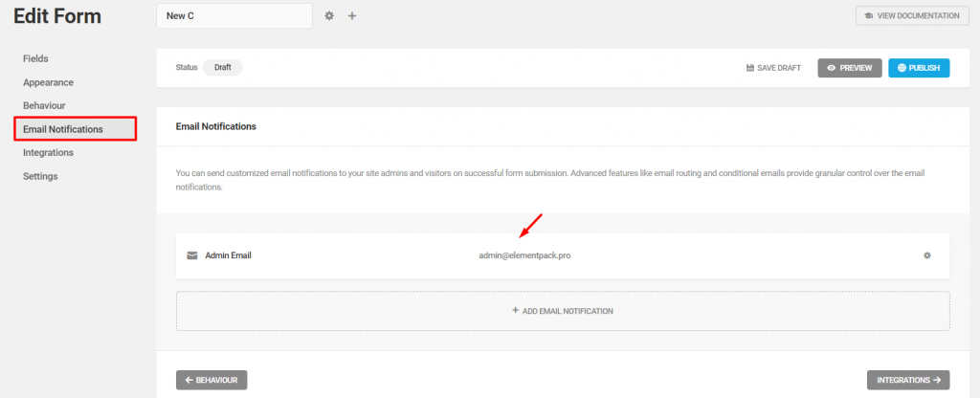The width and height of the screenshot is (980, 398).
Task: Open form settings gear beside New C
Action: coord(329,15)
